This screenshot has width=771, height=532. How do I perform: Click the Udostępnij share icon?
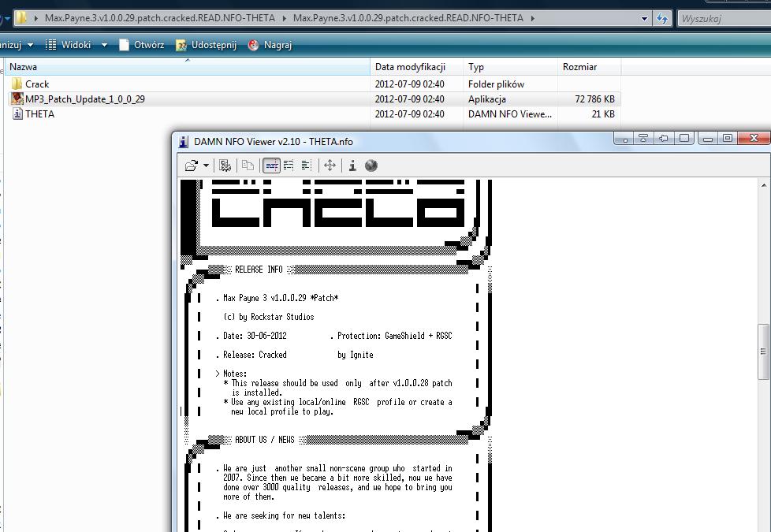(181, 45)
